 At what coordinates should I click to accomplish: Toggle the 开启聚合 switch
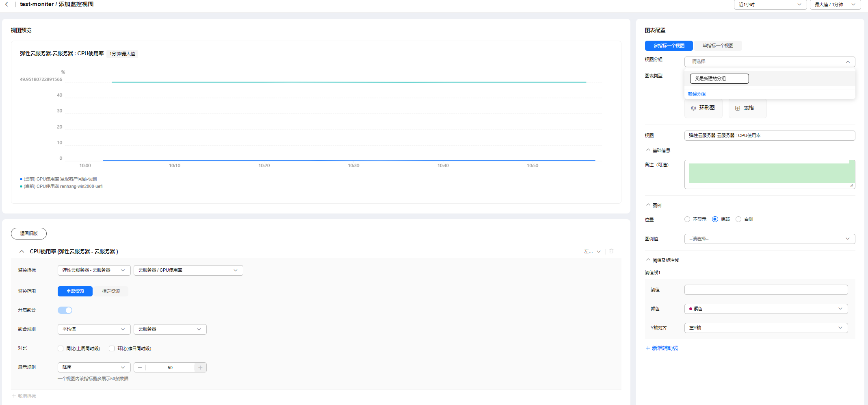tap(65, 310)
